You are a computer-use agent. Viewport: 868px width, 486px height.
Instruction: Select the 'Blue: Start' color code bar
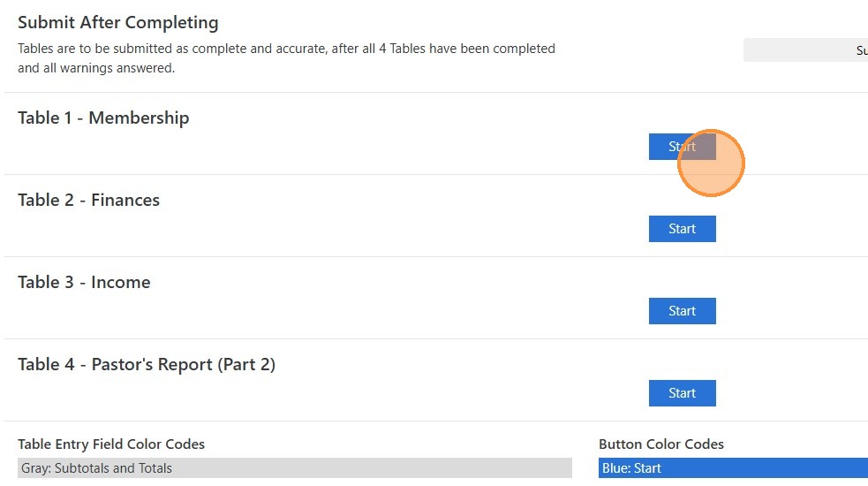pyautogui.click(x=733, y=468)
